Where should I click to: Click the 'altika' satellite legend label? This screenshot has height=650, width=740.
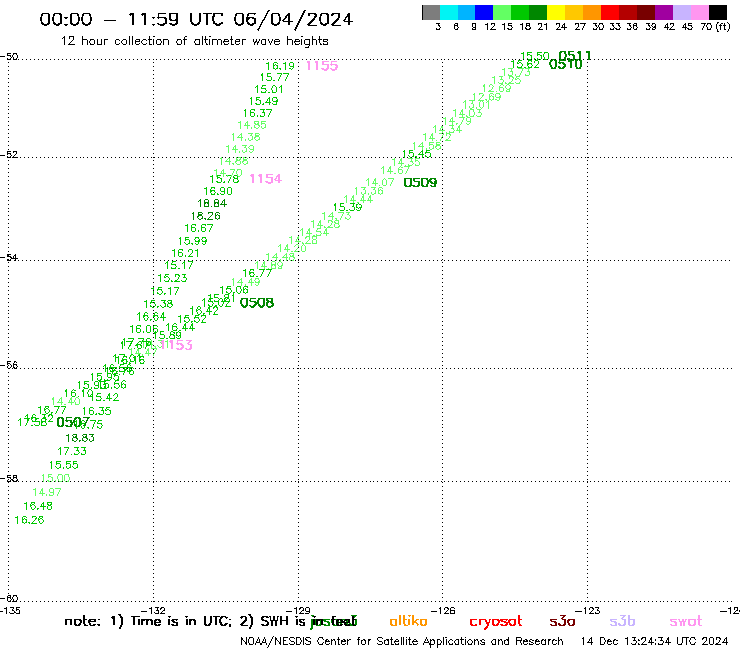(x=408, y=621)
